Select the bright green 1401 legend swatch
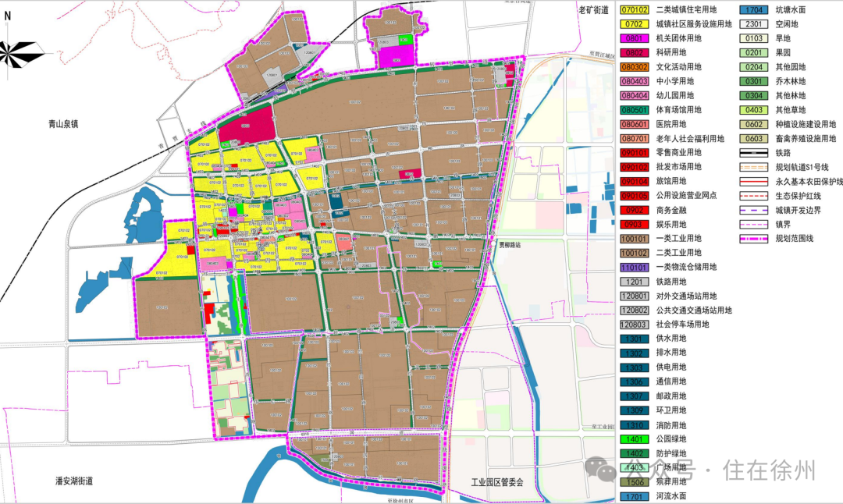Viewport: 843px width, 504px height. click(635, 439)
